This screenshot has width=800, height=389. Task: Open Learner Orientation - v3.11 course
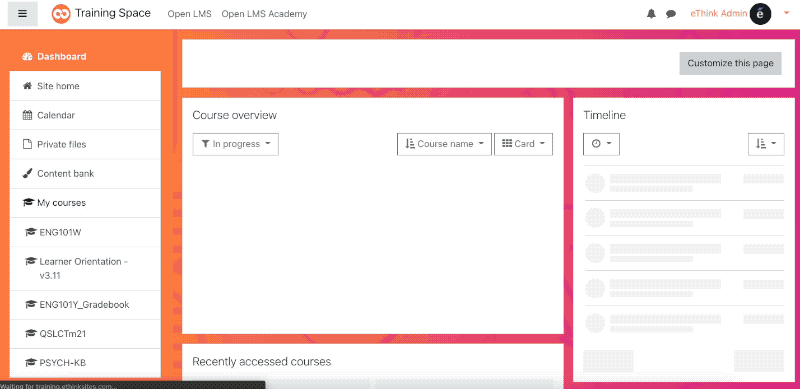85,269
